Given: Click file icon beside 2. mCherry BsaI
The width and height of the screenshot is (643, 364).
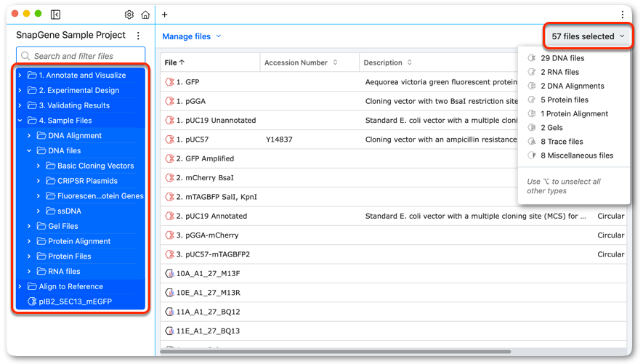Looking at the screenshot, I should (169, 178).
